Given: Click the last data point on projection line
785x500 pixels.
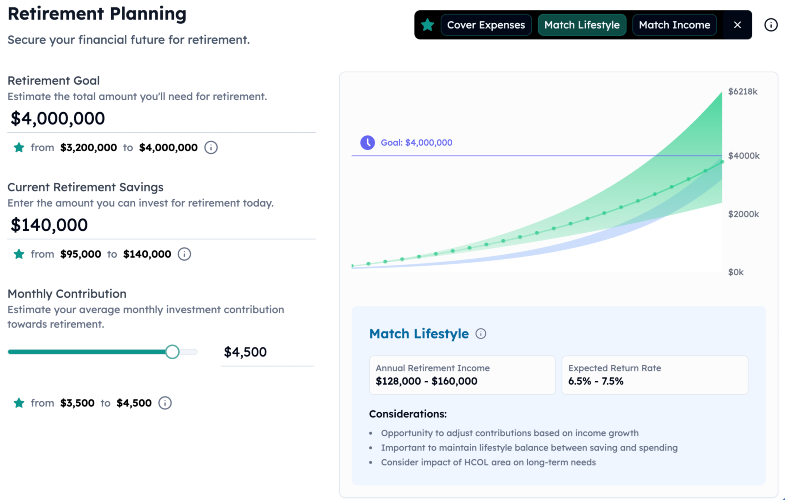Looking at the screenshot, I should 722,162.
